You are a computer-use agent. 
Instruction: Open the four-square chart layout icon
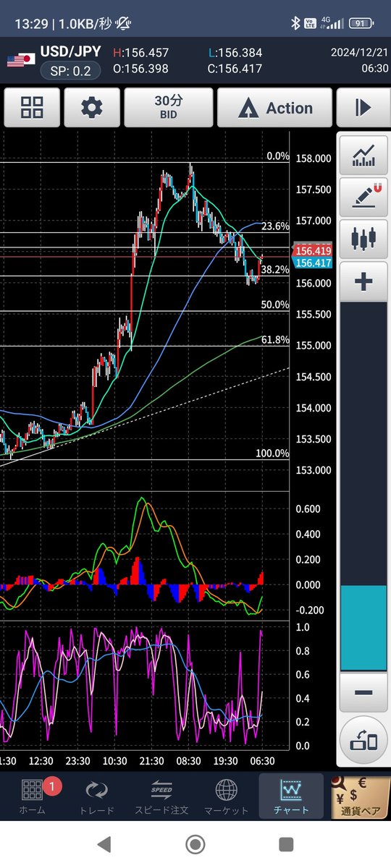click(x=32, y=108)
